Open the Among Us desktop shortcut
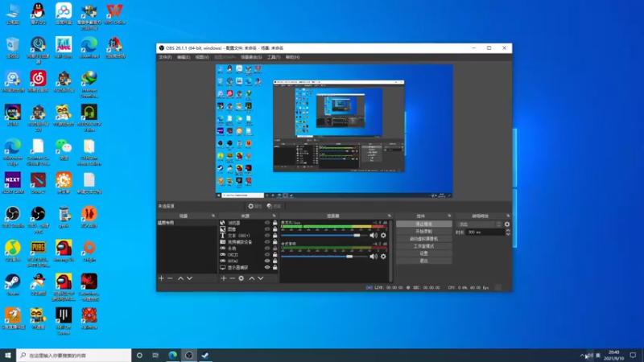Image resolution: width=644 pixels, height=362 pixels. [64, 250]
